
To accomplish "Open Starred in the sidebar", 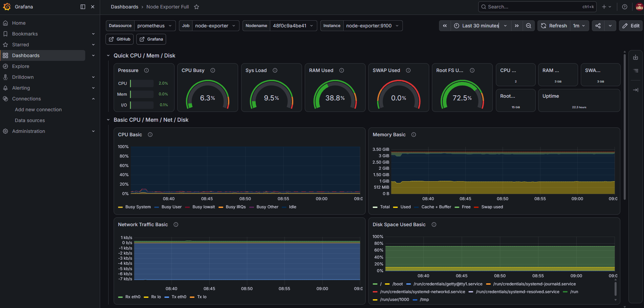I will pyautogui.click(x=21, y=45).
